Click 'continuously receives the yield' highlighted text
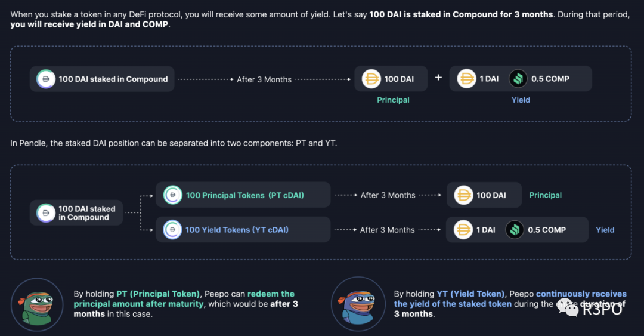The height and width of the screenshot is (336, 644). pyautogui.click(x=510, y=299)
